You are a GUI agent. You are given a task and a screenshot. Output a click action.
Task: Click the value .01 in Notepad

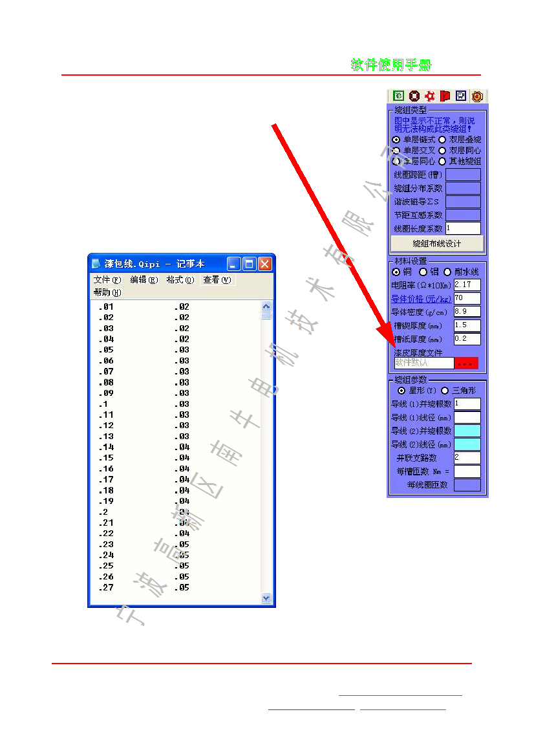pos(106,307)
